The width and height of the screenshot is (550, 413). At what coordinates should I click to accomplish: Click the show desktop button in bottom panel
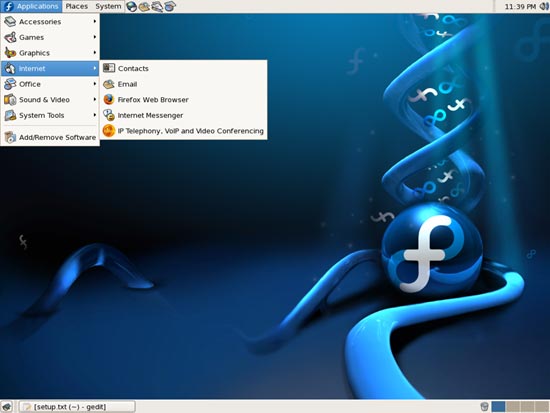(7, 407)
